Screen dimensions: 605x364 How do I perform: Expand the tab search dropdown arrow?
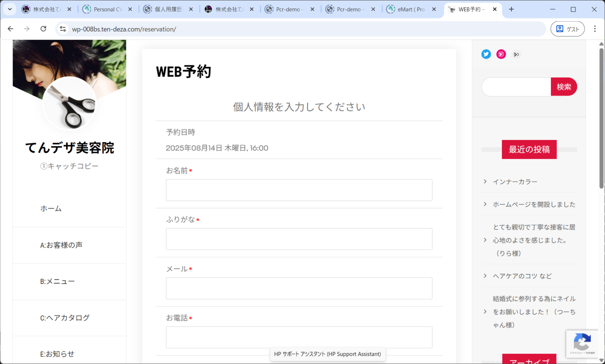click(10, 9)
